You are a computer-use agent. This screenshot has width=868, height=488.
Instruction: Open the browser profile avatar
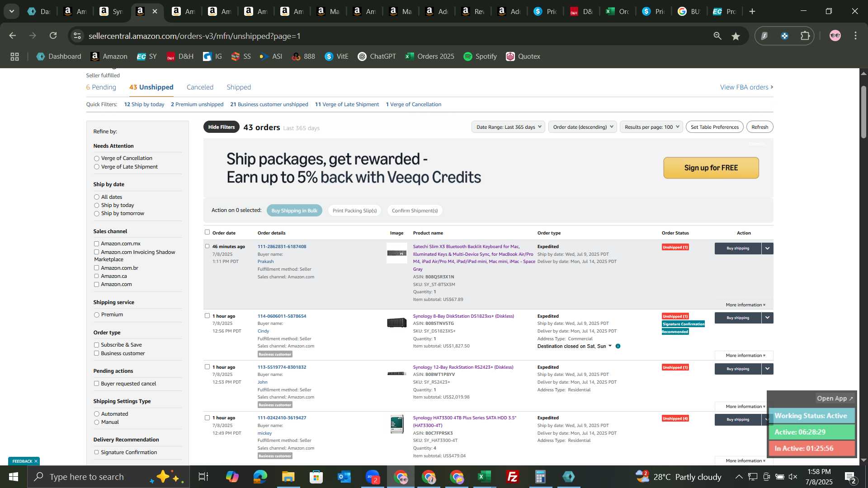[x=835, y=36]
